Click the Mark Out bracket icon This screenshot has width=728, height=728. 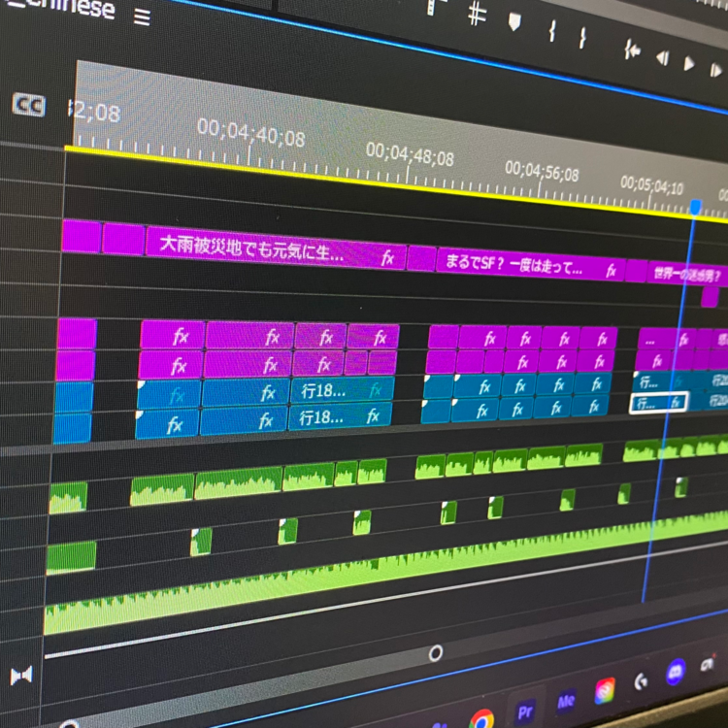[x=582, y=38]
